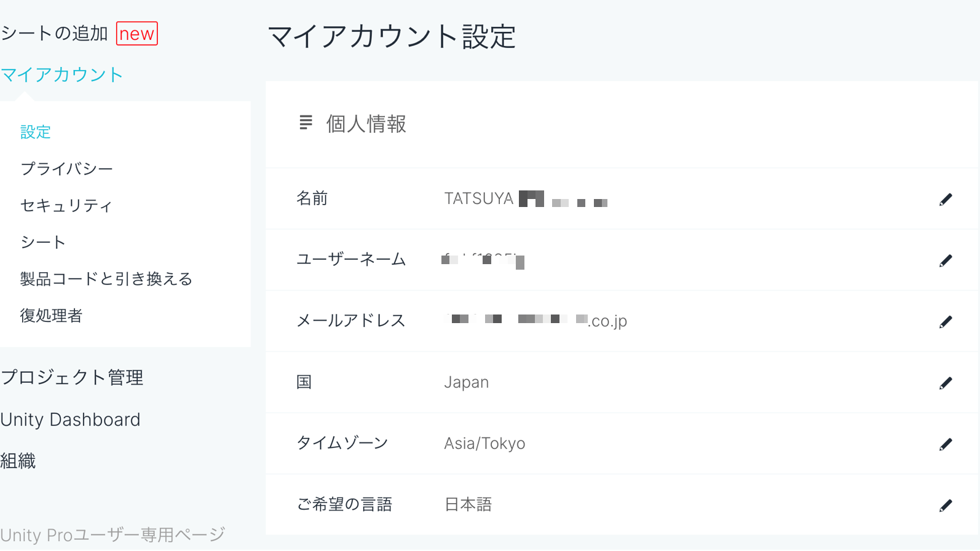Open the プライバシー page
Screen dimensions: 980x551
(x=66, y=169)
